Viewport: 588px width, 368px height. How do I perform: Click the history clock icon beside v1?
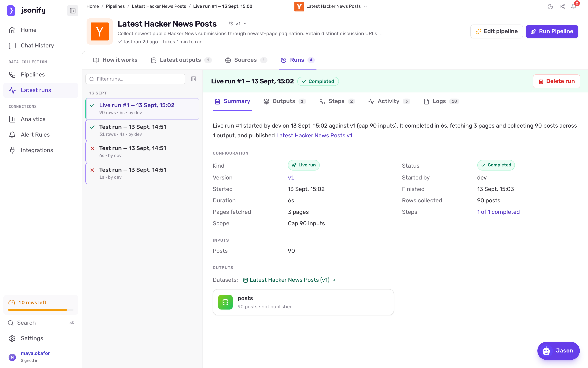coord(231,24)
